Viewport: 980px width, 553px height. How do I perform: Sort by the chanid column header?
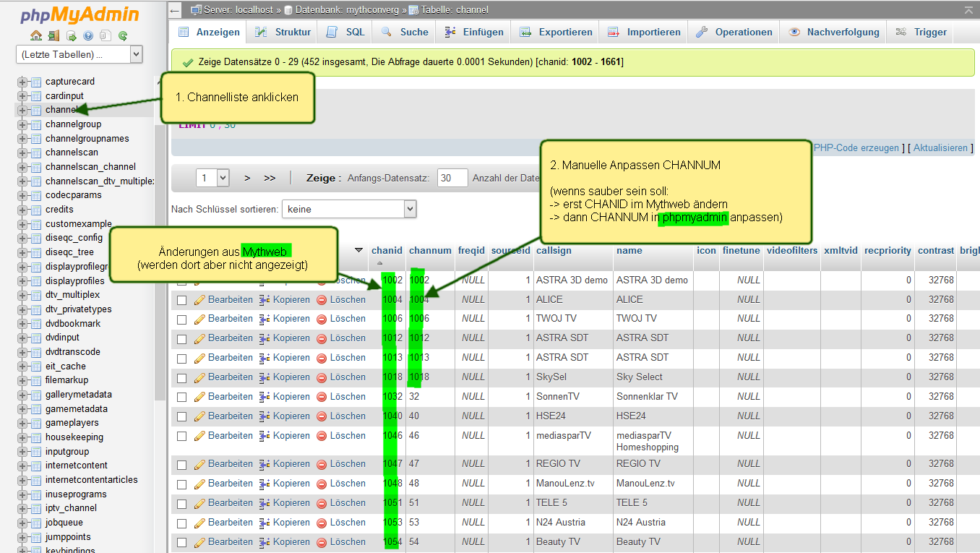pyautogui.click(x=387, y=251)
